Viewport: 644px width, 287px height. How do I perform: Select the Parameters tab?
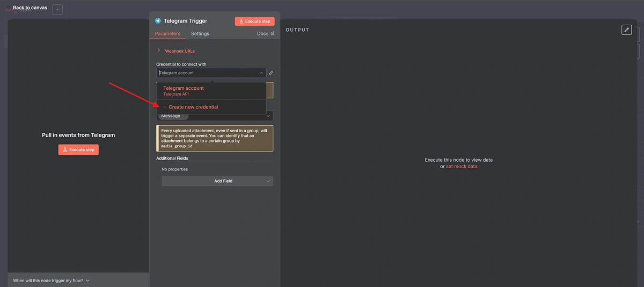click(167, 34)
